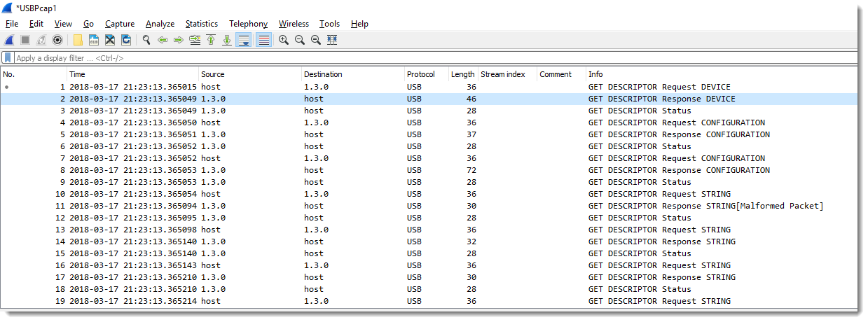Select packet 8 with length 72
This screenshot has height=322, width=868.
(429, 170)
